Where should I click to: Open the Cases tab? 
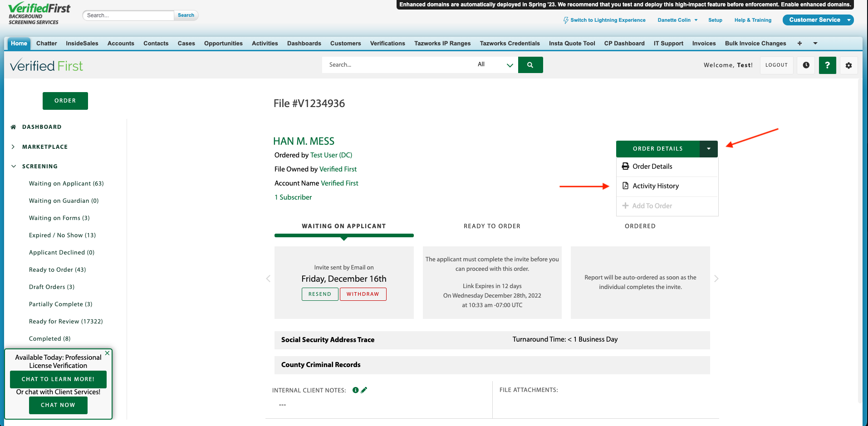pyautogui.click(x=186, y=44)
